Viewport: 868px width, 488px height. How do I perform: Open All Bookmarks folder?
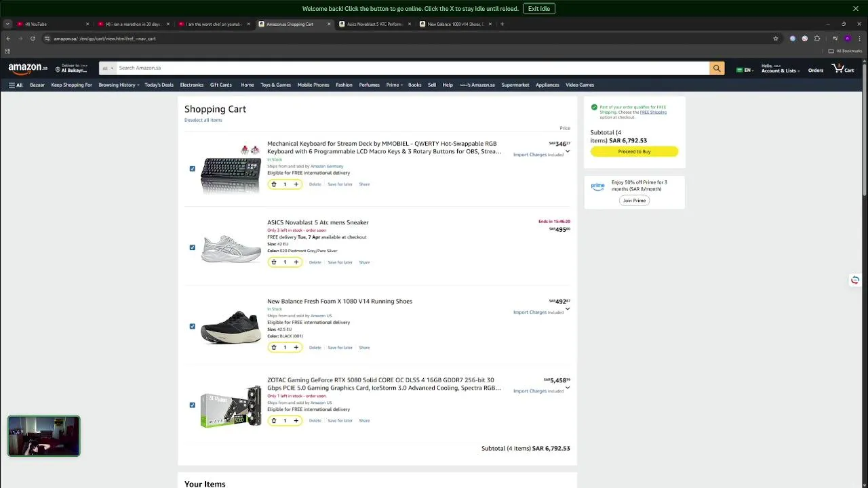coord(845,51)
